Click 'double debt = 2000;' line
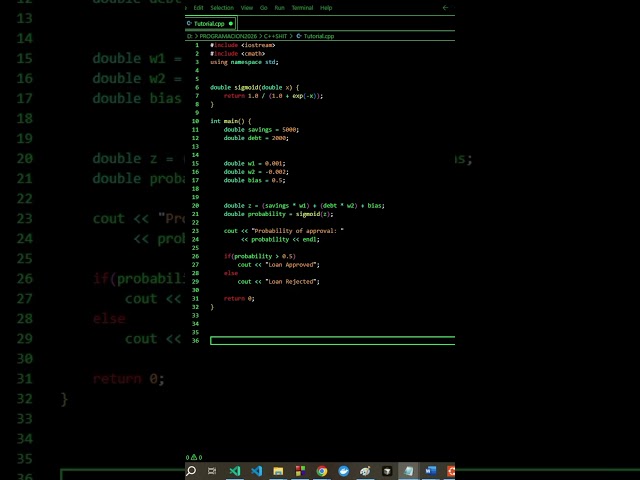 tap(256, 138)
